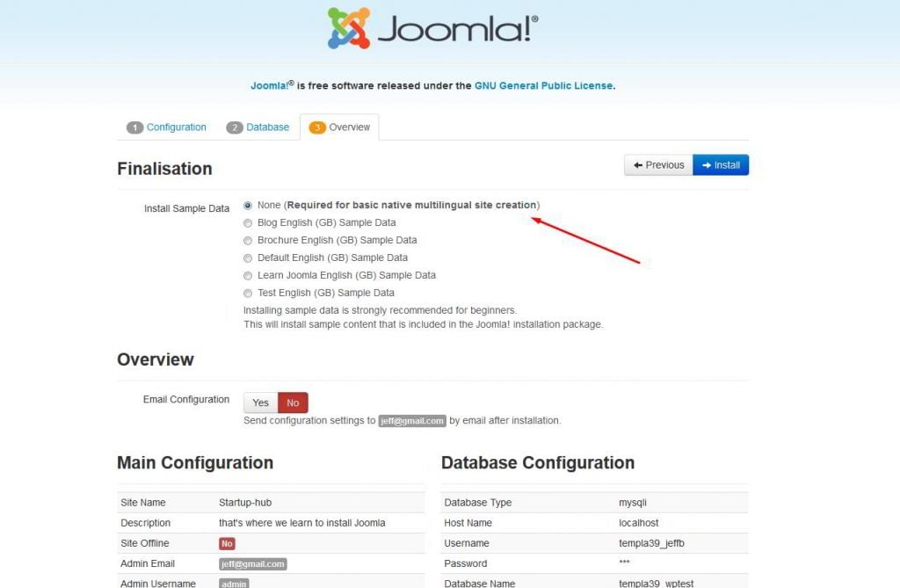Click the step 2 number badge

click(235, 127)
